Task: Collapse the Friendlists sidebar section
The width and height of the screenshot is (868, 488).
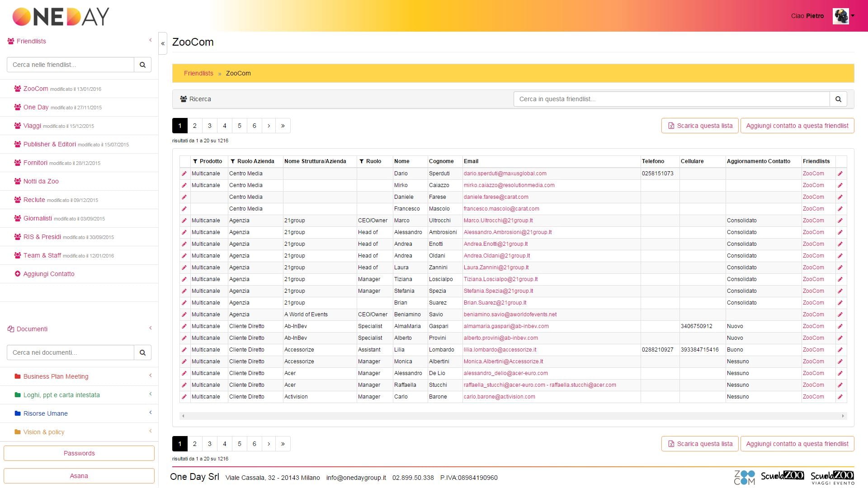Action: click(x=151, y=40)
